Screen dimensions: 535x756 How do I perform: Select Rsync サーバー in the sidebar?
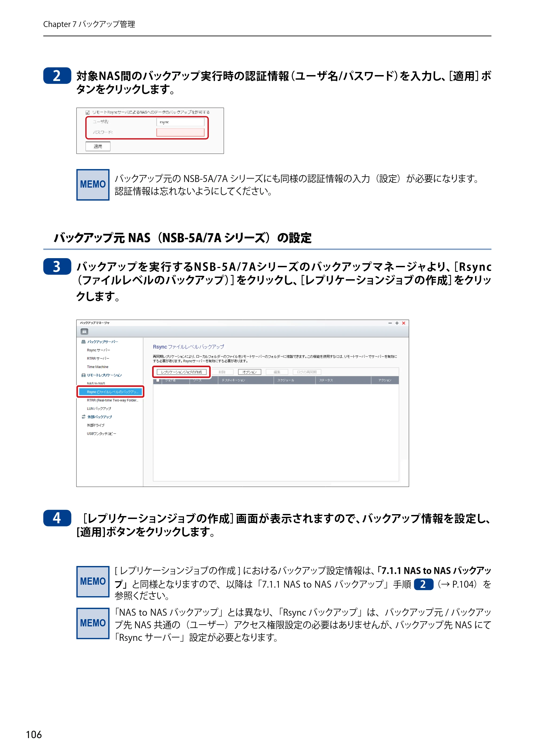click(x=98, y=350)
